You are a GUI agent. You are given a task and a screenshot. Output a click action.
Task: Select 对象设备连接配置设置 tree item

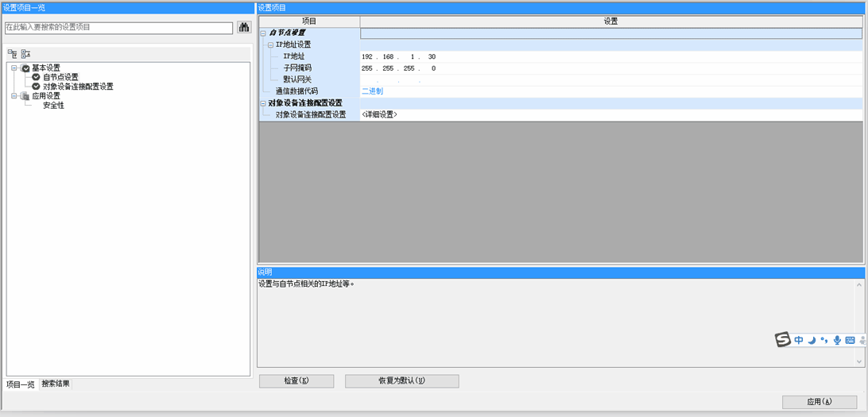(x=78, y=87)
